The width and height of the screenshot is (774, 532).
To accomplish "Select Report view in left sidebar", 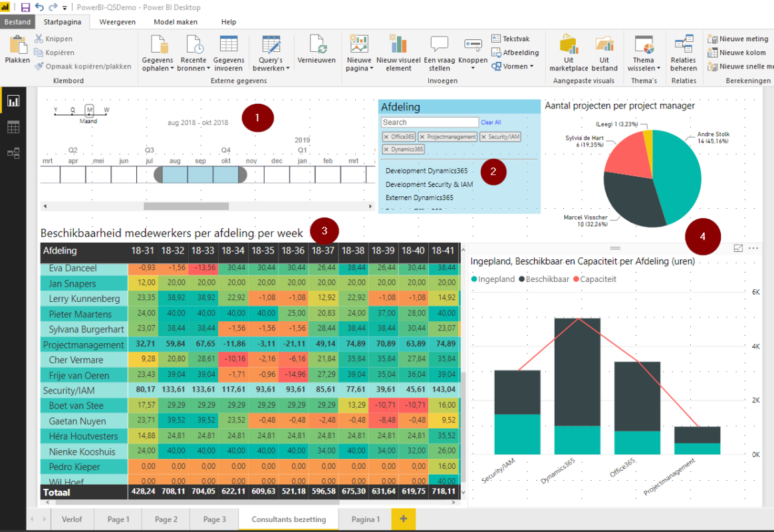I will [x=13, y=100].
